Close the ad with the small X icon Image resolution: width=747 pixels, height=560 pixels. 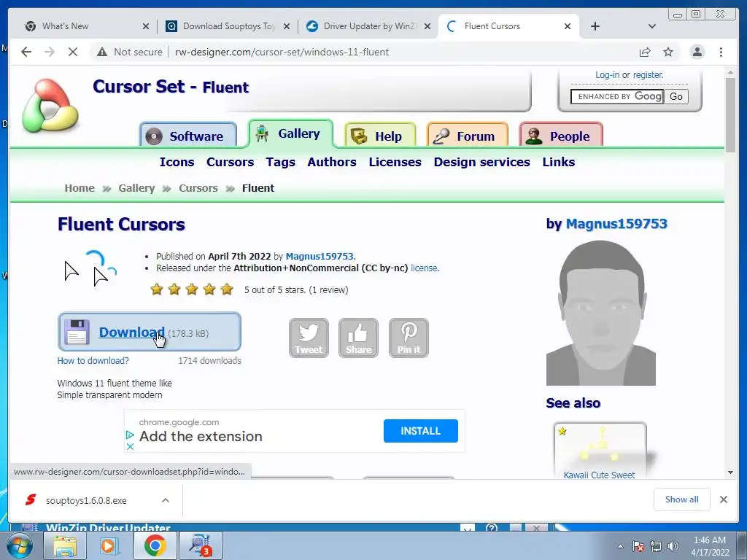pos(130,447)
